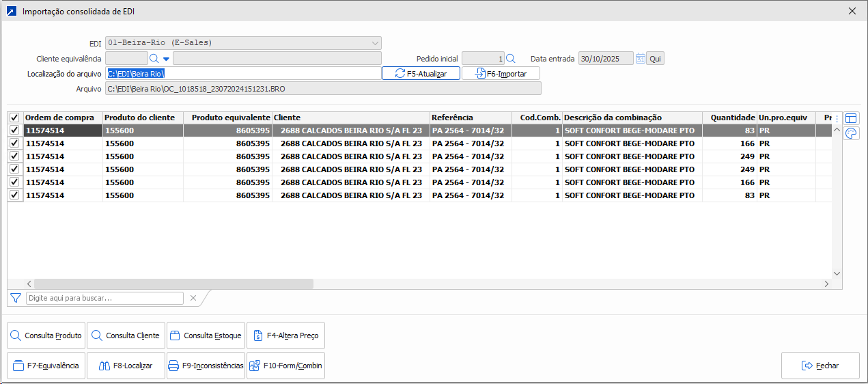Click the horizontal scrollbar left arrow
Image resolution: width=868 pixels, height=384 pixels.
(29, 284)
